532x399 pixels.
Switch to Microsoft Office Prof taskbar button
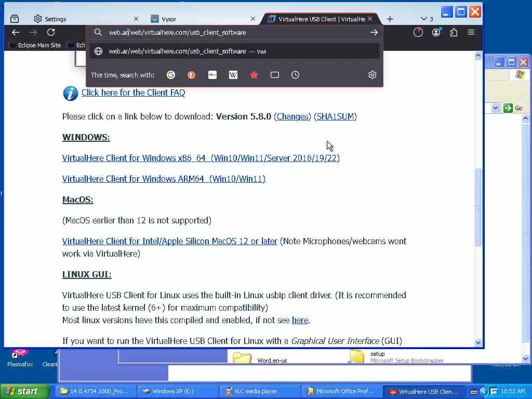(x=342, y=392)
